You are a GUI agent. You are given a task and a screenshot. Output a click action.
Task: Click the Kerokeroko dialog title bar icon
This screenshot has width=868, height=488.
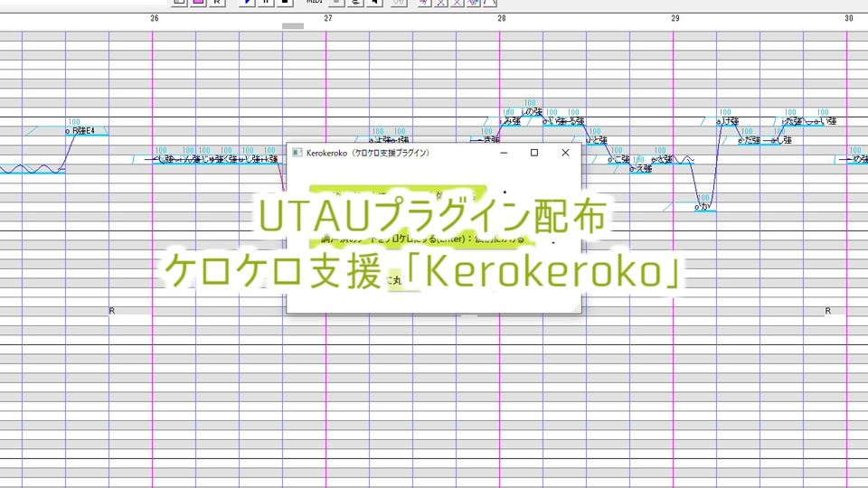point(297,153)
